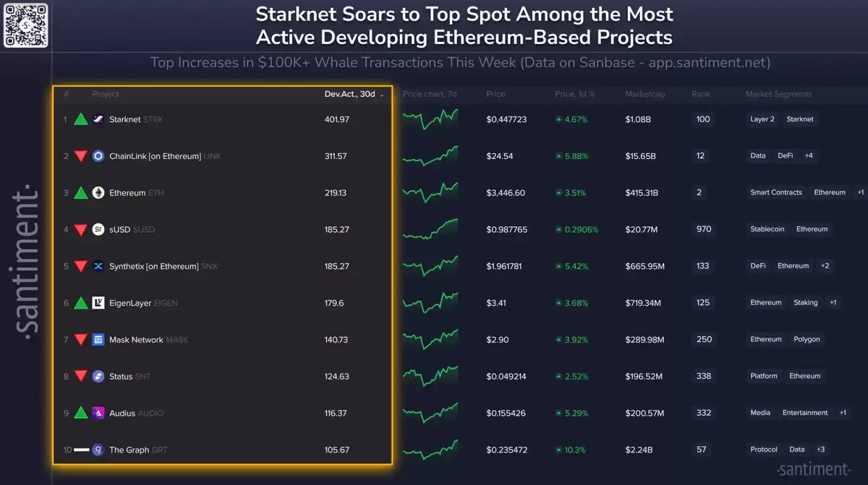Viewport: 868px width, 485px height.
Task: Open the Staking tag on EigenLayer row
Action: [x=806, y=303]
